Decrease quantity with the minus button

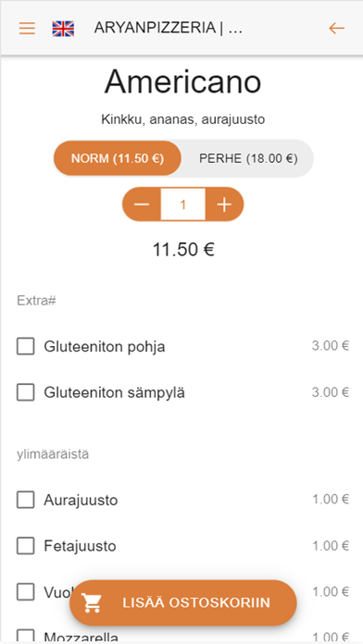142,204
